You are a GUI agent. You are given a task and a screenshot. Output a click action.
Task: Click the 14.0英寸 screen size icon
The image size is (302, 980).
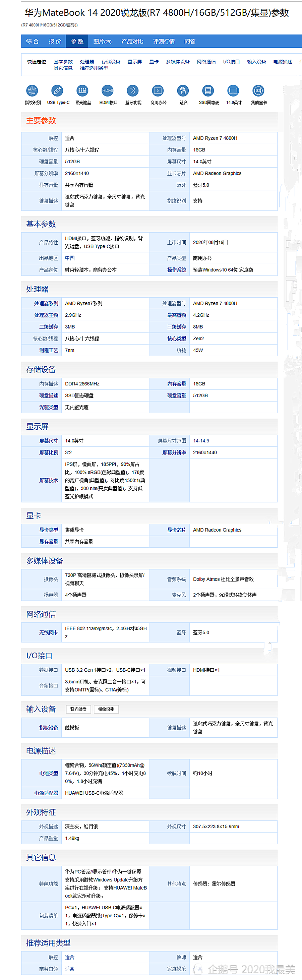[x=233, y=90]
